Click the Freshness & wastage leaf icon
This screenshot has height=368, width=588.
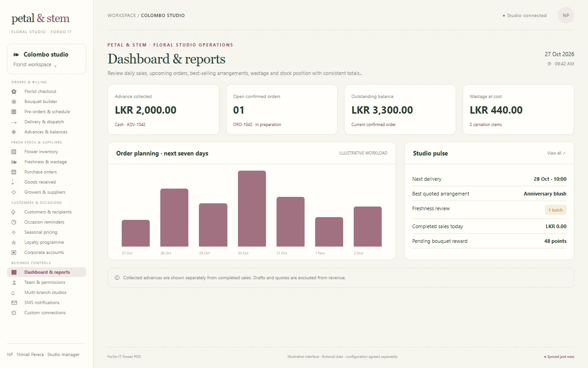coord(14,162)
